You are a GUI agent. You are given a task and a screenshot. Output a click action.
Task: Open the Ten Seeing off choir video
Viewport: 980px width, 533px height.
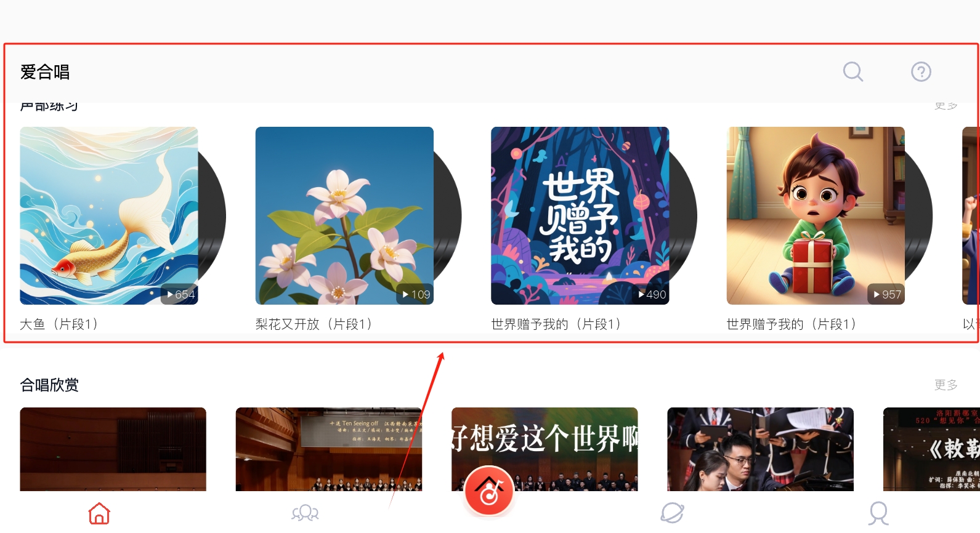329,449
